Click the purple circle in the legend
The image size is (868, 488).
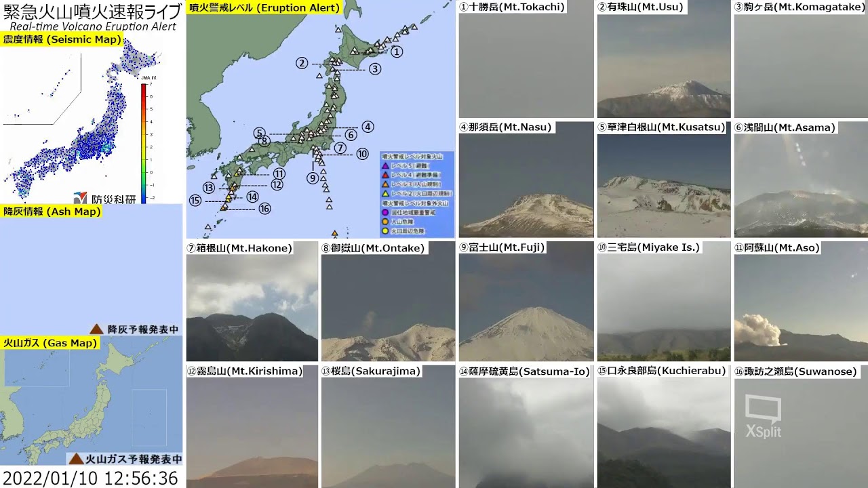click(385, 212)
